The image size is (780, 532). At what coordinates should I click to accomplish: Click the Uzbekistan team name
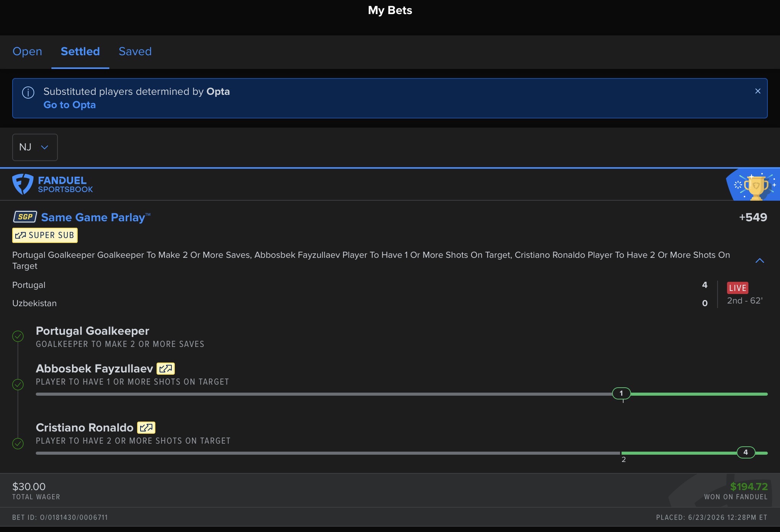point(35,303)
